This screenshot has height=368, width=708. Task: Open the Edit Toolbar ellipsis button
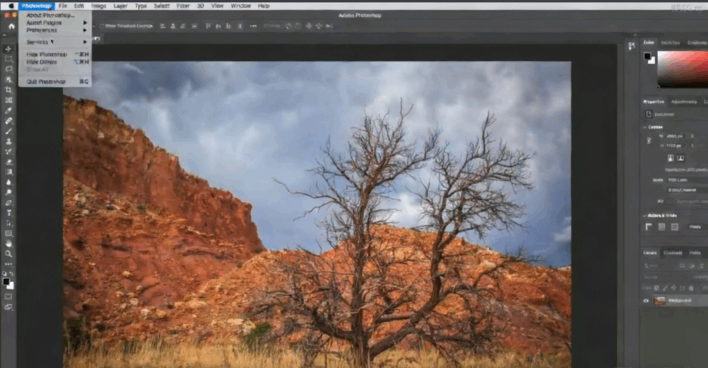point(8,264)
